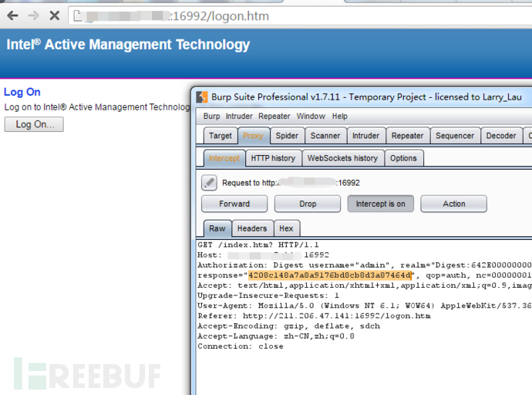Click the Log On... button on AMT page
This screenshot has width=532, height=395.
[34, 124]
